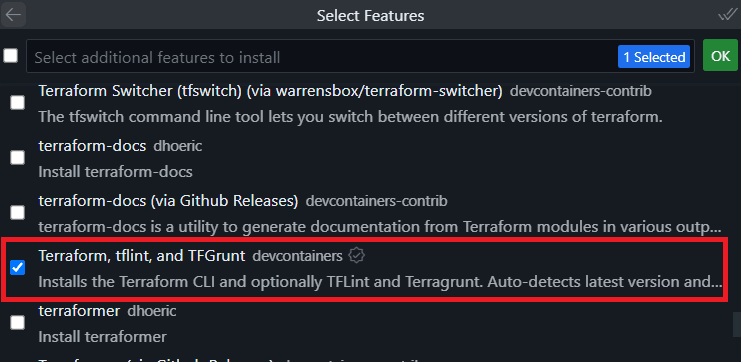Check the Terraform Switcher (tfswitch) checkbox

click(x=17, y=103)
